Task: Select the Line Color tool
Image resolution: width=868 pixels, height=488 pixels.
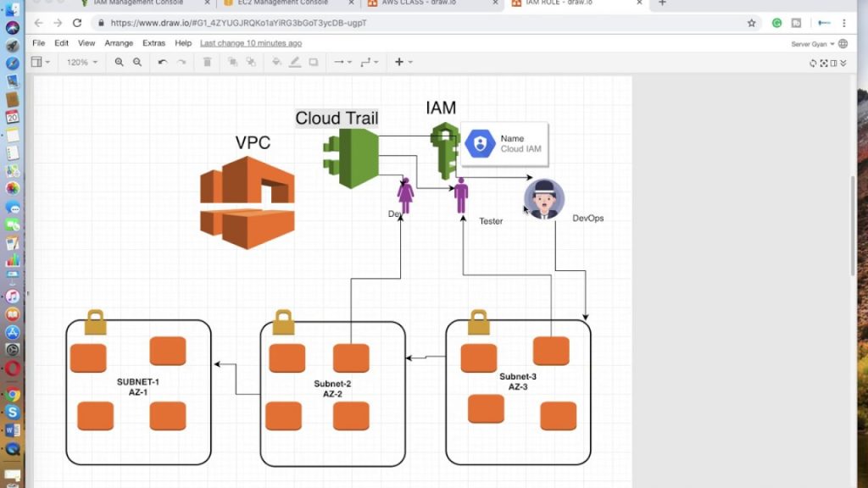Action: click(294, 62)
